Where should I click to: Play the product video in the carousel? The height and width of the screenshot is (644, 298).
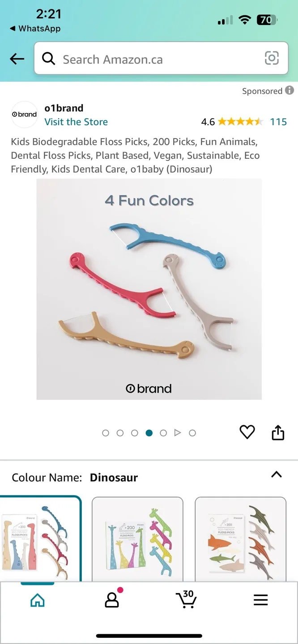pyautogui.click(x=178, y=432)
